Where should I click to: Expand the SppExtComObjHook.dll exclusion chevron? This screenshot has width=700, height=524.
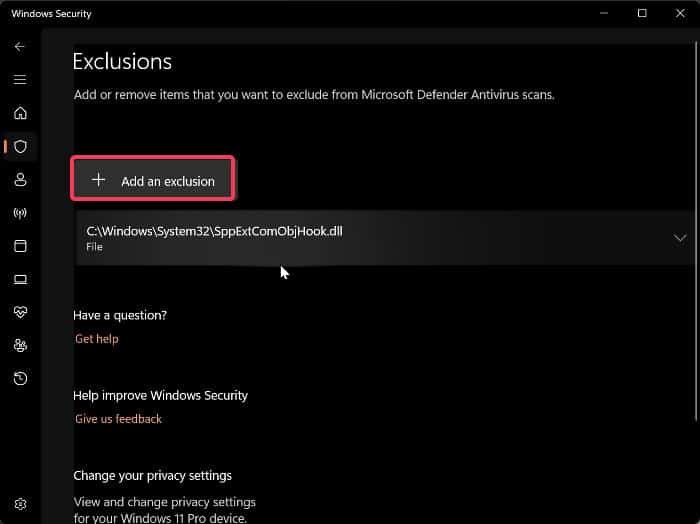pos(680,238)
